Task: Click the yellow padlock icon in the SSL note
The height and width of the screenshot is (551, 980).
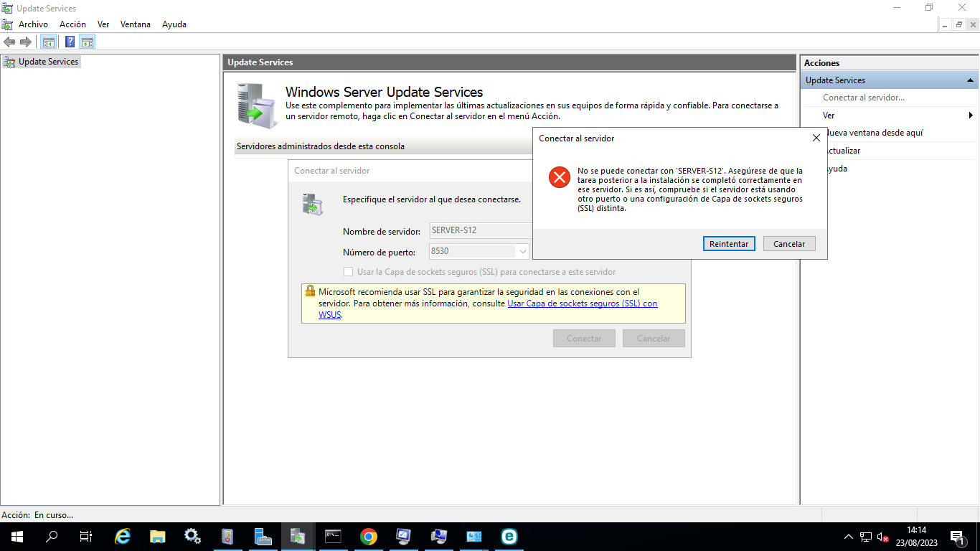Action: (x=310, y=291)
